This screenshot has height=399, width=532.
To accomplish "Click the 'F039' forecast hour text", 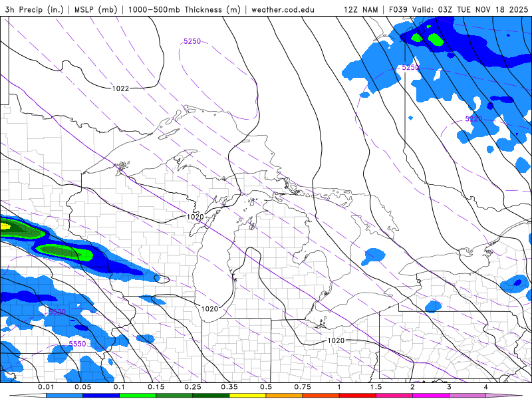I will 398,9.
